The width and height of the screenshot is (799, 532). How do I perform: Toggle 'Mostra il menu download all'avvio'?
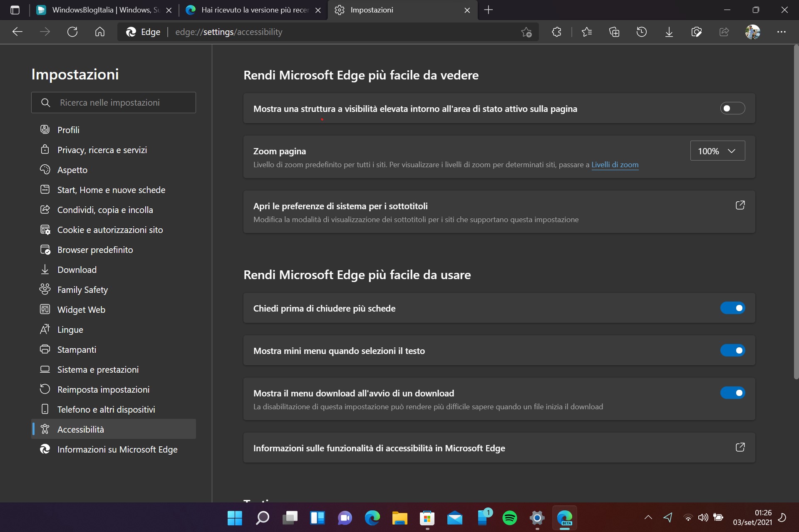732,393
